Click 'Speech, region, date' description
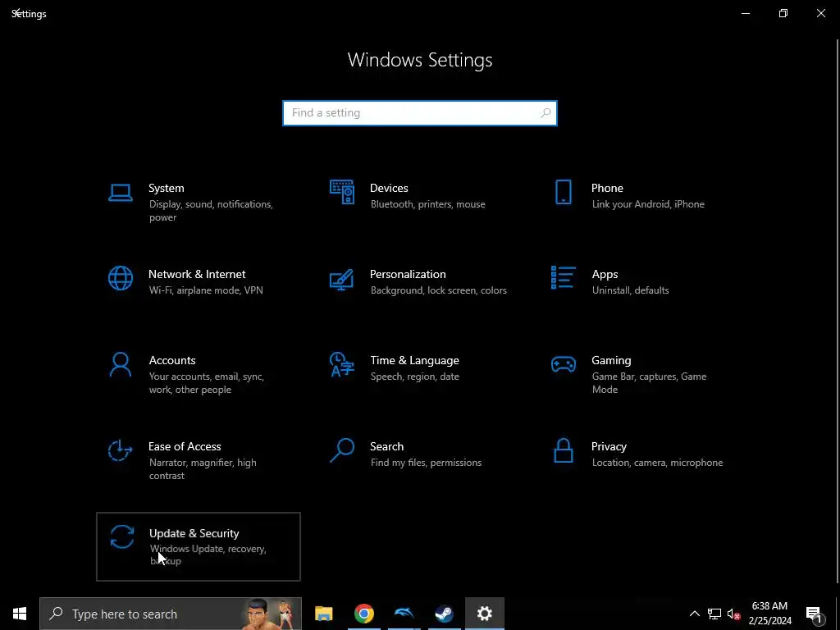This screenshot has height=630, width=840. 414,377
